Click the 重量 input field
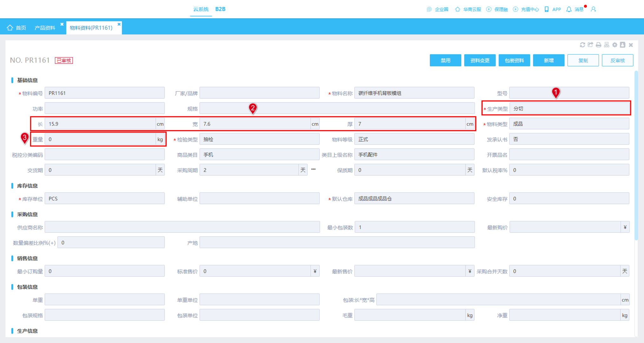The image size is (644, 343). [x=100, y=139]
